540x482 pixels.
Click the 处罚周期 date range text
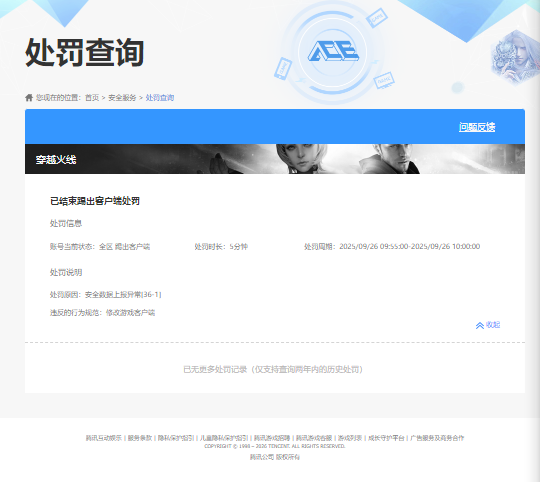click(x=392, y=247)
